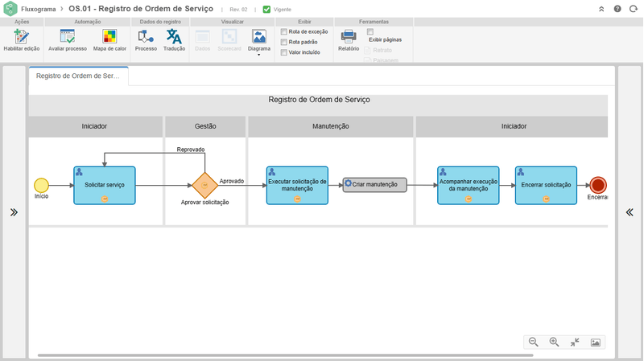Click the user icon in Executar solicitação task
The width and height of the screenshot is (644, 361).
click(x=272, y=172)
